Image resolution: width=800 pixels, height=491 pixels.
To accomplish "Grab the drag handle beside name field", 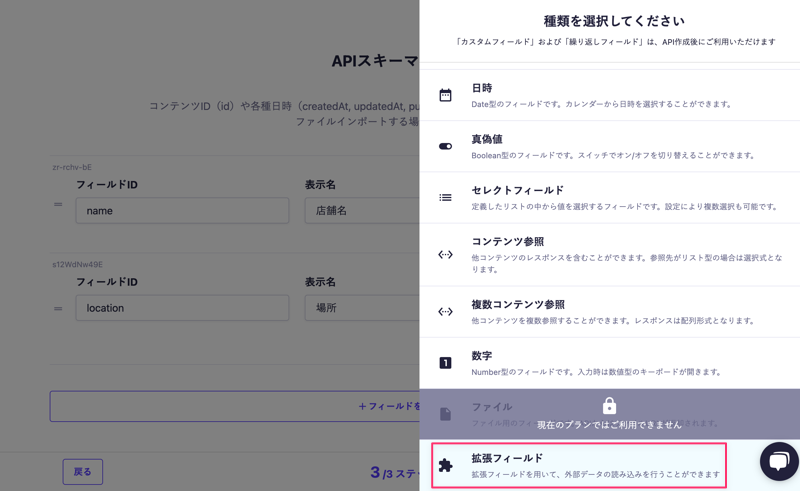I will (x=58, y=205).
